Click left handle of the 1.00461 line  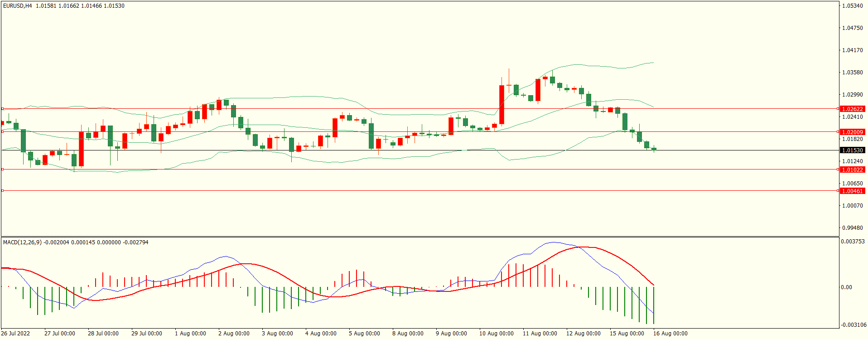pyautogui.click(x=2, y=191)
